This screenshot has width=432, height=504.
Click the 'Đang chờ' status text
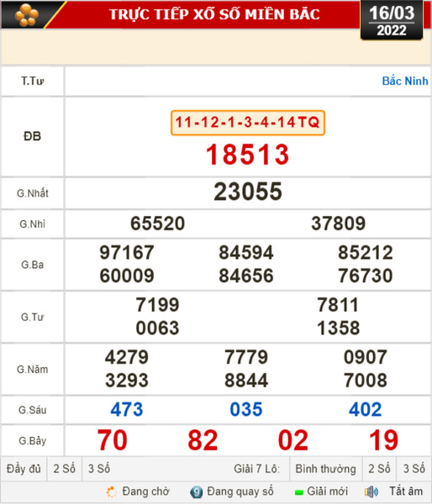tap(145, 491)
